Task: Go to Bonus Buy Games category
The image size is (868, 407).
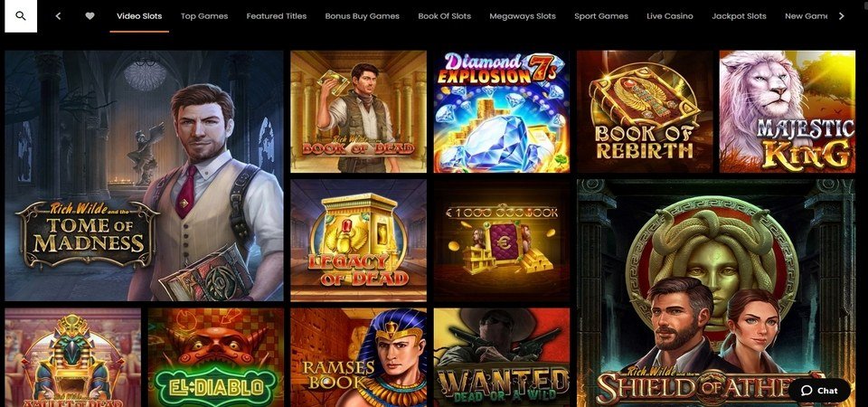Action: [x=362, y=16]
